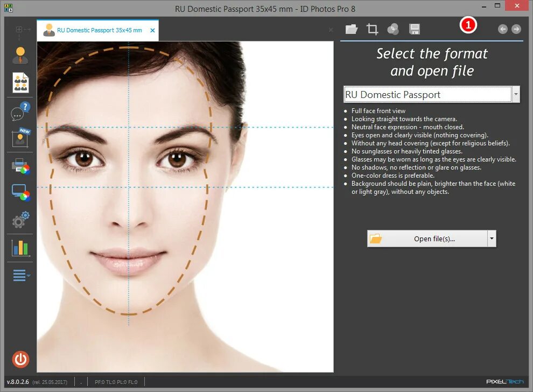
Task: Click the red power exit button
Action: 20,359
